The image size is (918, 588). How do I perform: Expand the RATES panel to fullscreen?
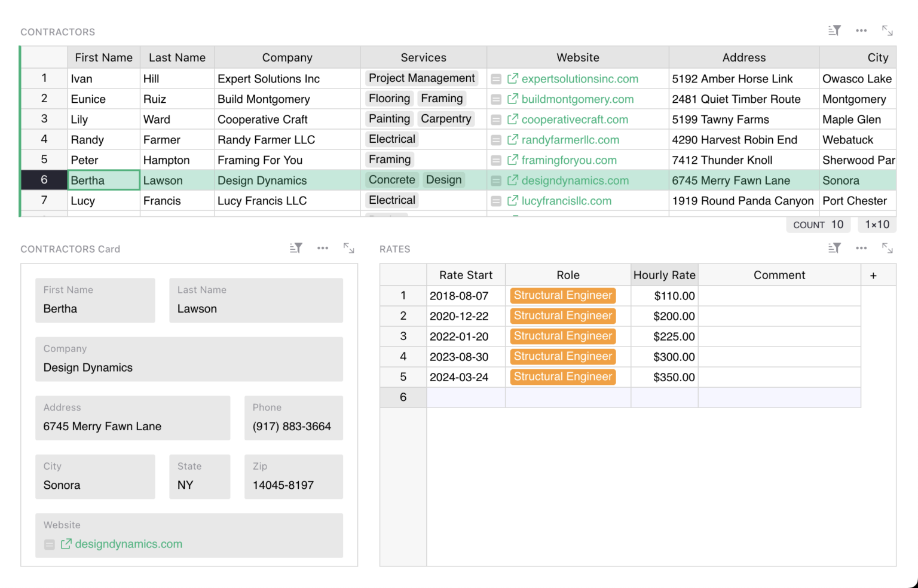(x=888, y=248)
